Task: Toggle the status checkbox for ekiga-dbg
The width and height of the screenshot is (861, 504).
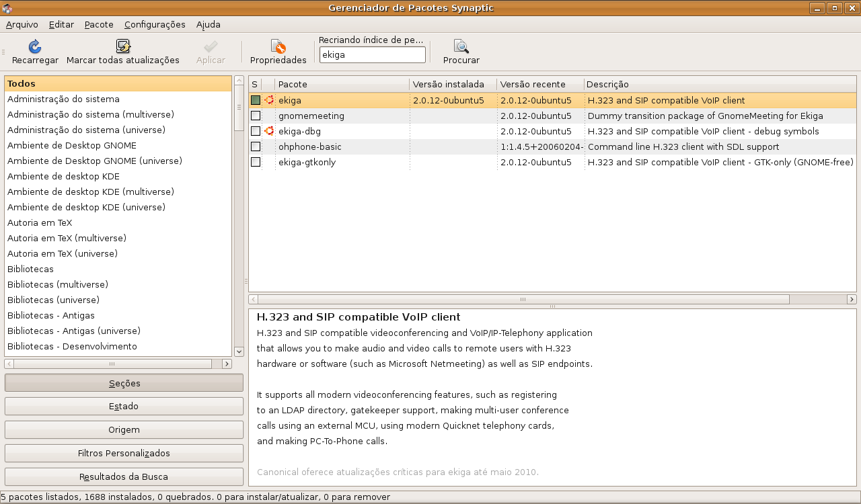Action: (256, 131)
